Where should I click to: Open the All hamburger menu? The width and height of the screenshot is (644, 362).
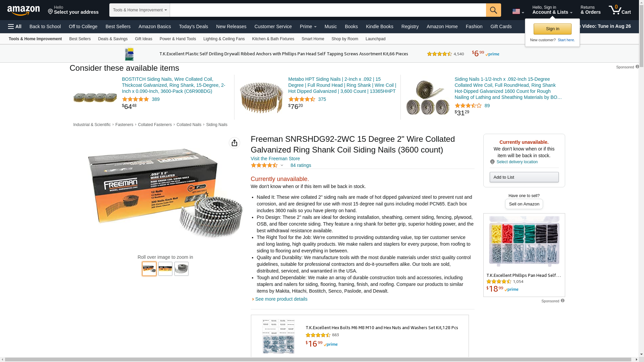coord(15,26)
